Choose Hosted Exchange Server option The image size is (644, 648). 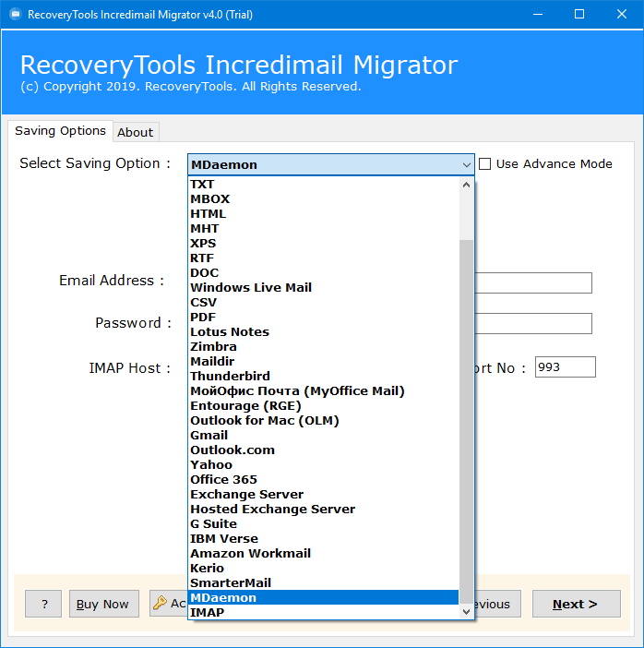point(324,510)
